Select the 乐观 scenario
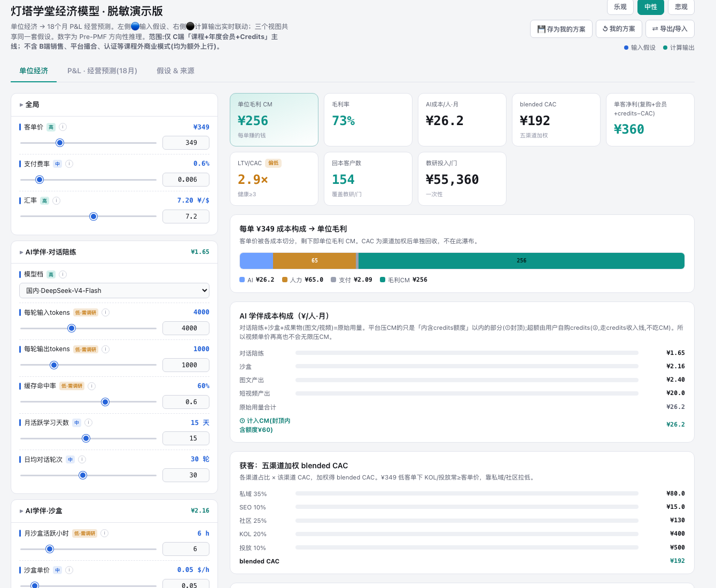The image size is (716, 588). 620,7
